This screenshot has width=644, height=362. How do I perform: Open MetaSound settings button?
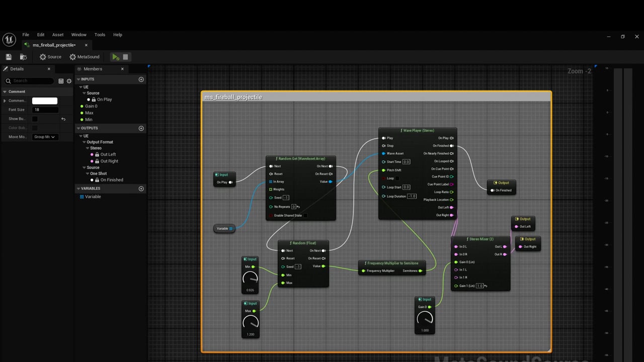coord(85,57)
